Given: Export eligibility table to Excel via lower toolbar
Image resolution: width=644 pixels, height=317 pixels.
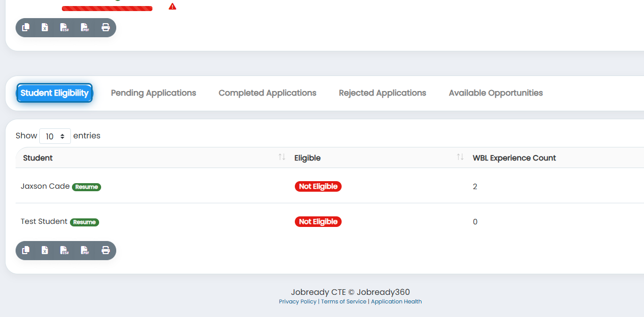Looking at the screenshot, I should (x=45, y=251).
